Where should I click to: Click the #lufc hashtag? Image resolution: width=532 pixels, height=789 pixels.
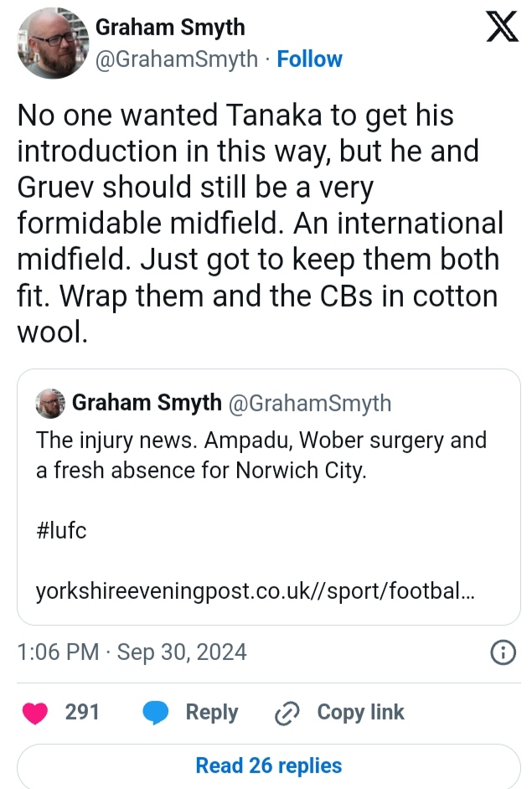[61, 530]
